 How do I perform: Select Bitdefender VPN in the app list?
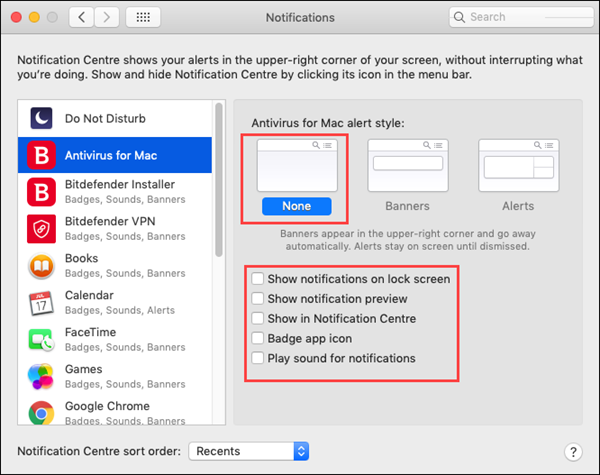pos(114,229)
